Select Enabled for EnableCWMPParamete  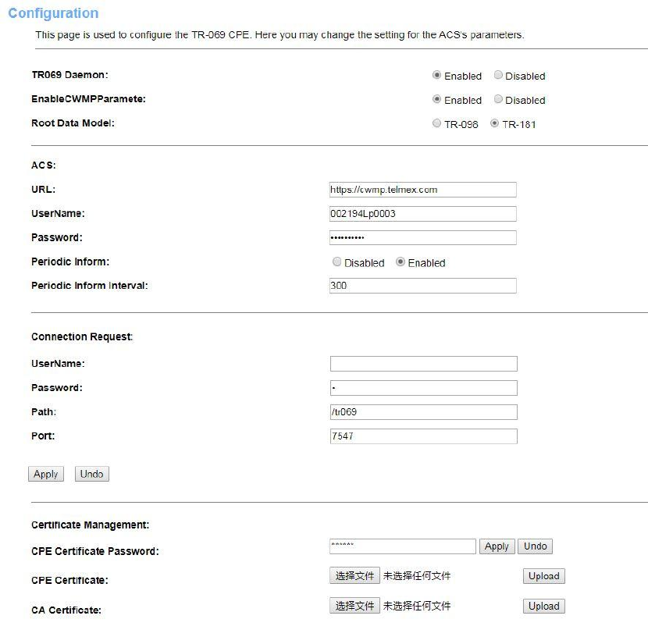tap(436, 99)
